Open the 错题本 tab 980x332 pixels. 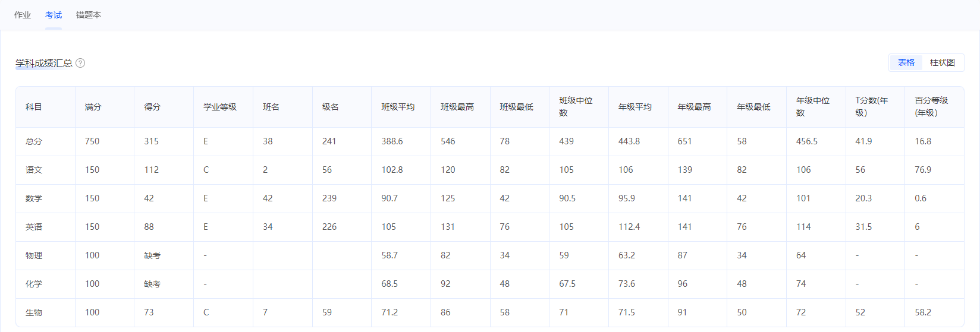89,15
